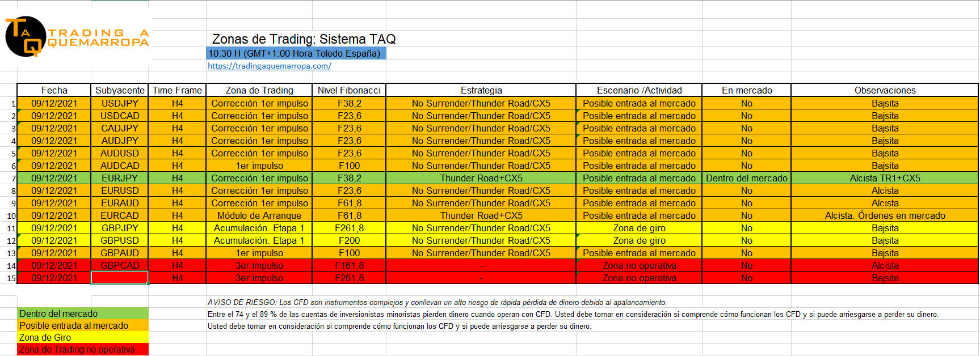
Task: Click the Observaciones column header
Action: [884, 90]
